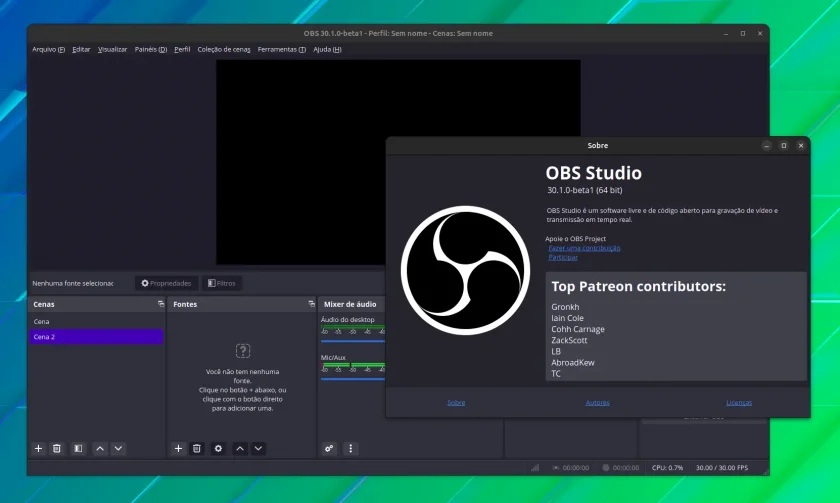
Task: Move source down with the Fontes down arrow
Action: [258, 448]
